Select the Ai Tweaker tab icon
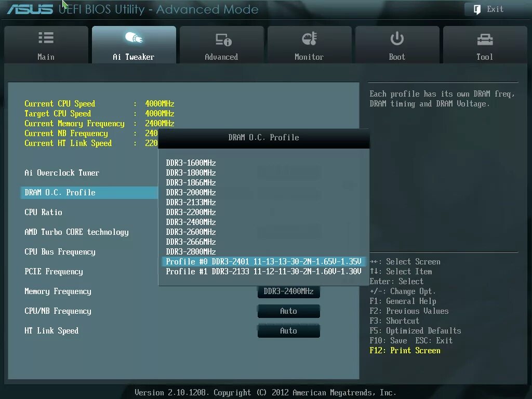Viewport: 532px width, 399px height. 134,37
